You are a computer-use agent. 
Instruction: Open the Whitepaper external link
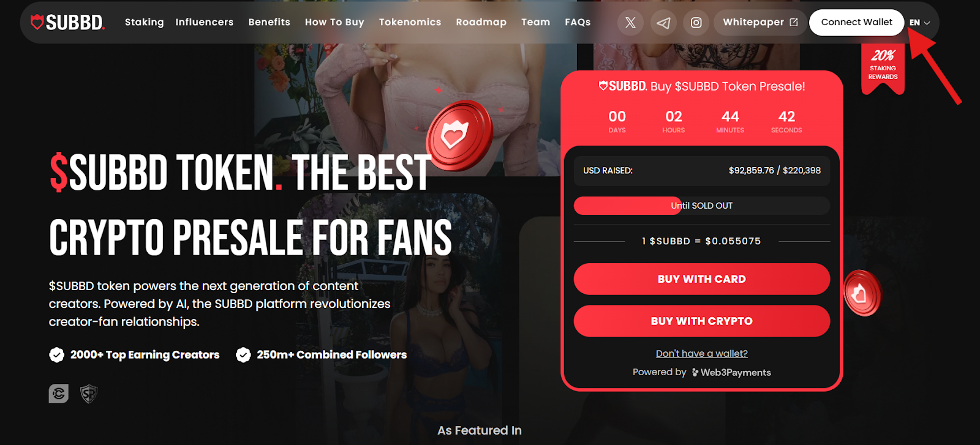click(x=760, y=23)
